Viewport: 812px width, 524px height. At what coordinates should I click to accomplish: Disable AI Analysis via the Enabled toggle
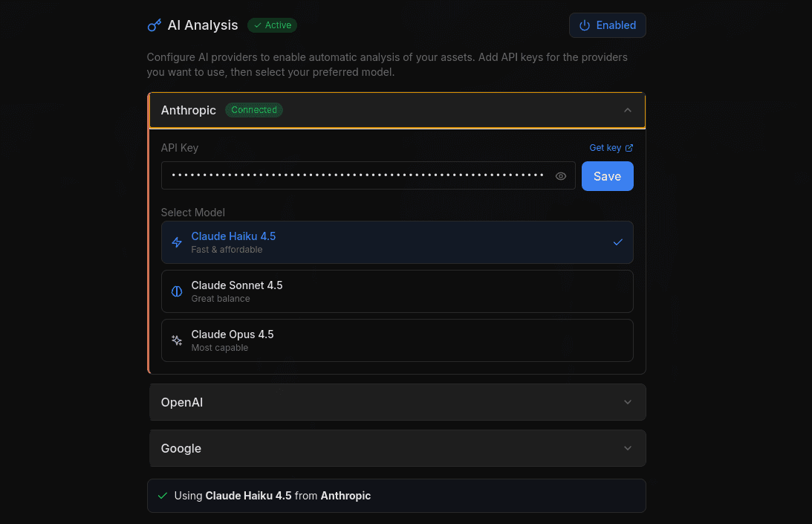[x=607, y=25]
